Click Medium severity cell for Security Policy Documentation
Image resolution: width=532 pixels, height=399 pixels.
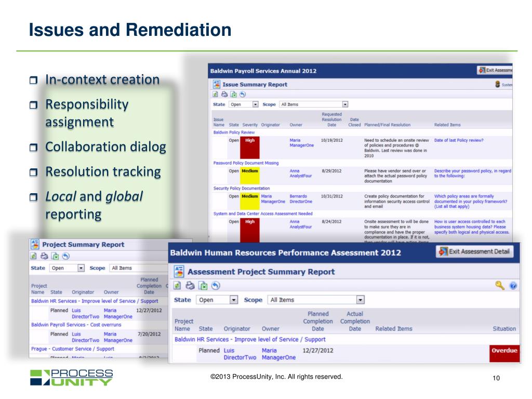[250, 201]
